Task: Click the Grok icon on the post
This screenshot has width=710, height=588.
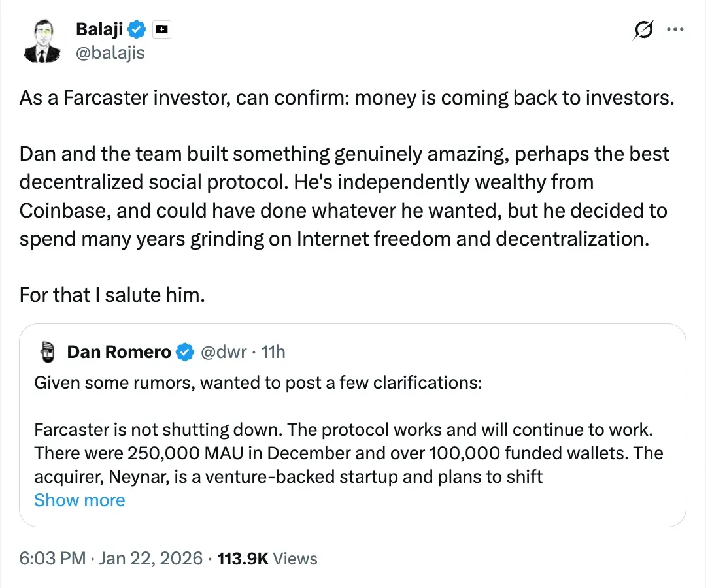Action: pos(643,30)
